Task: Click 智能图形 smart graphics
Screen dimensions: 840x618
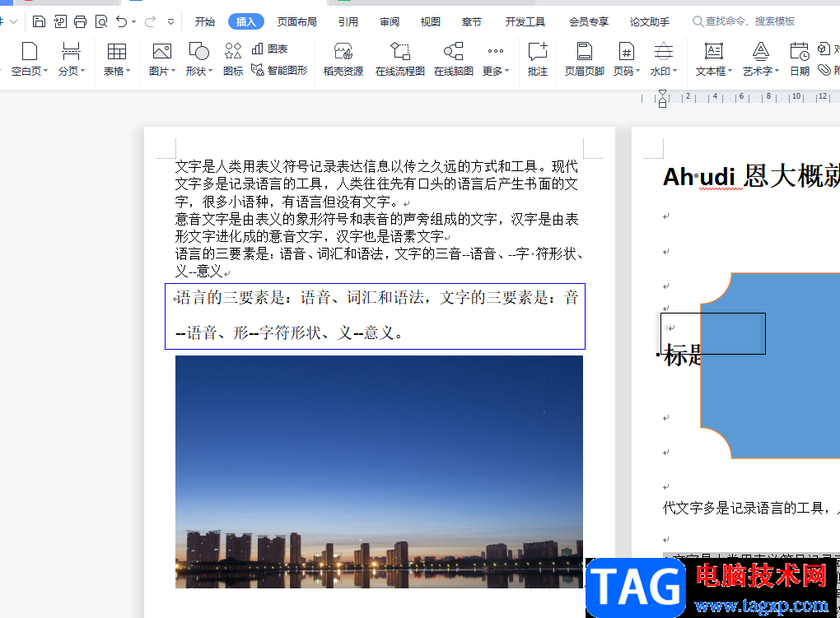Action: (279, 70)
